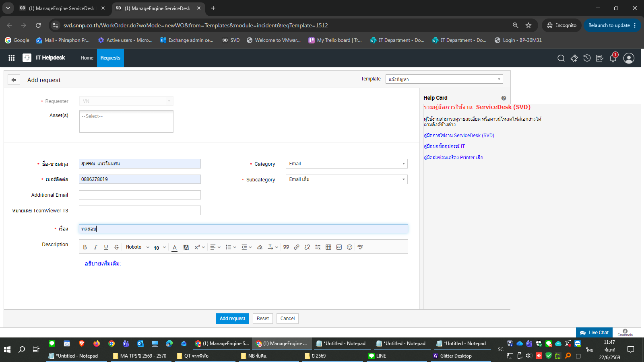Screen dimensions: 644x362
Task: Open the notifications bell icon
Action: point(613,58)
